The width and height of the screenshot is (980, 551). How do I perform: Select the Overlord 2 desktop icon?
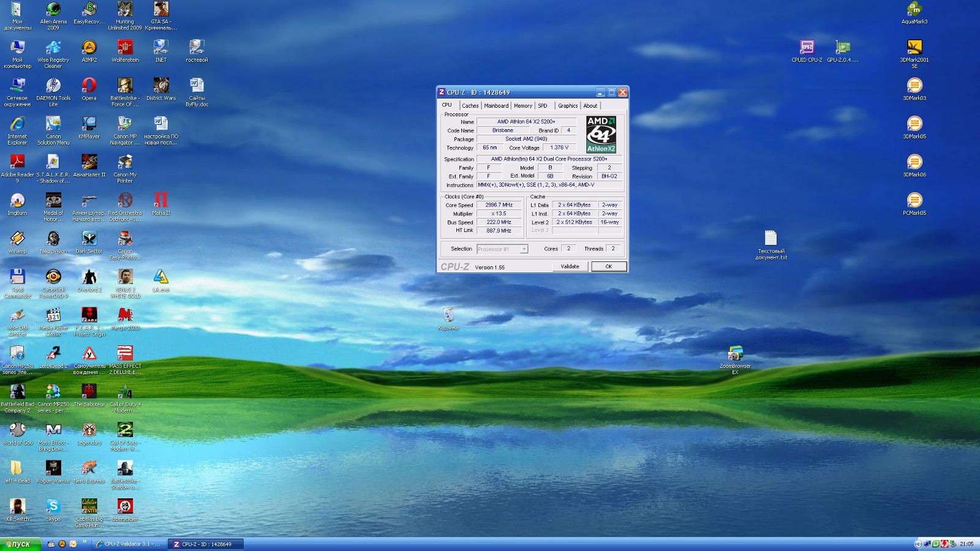click(x=89, y=281)
